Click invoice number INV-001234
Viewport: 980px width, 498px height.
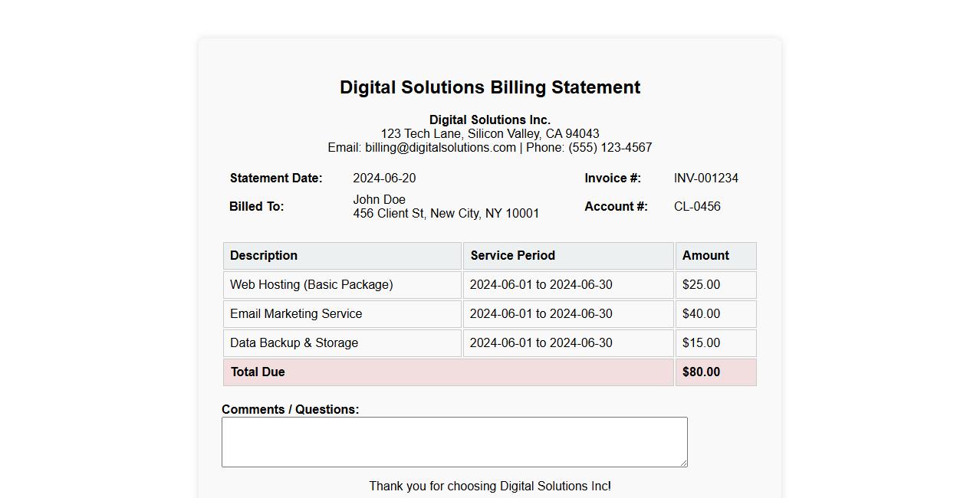tap(705, 179)
